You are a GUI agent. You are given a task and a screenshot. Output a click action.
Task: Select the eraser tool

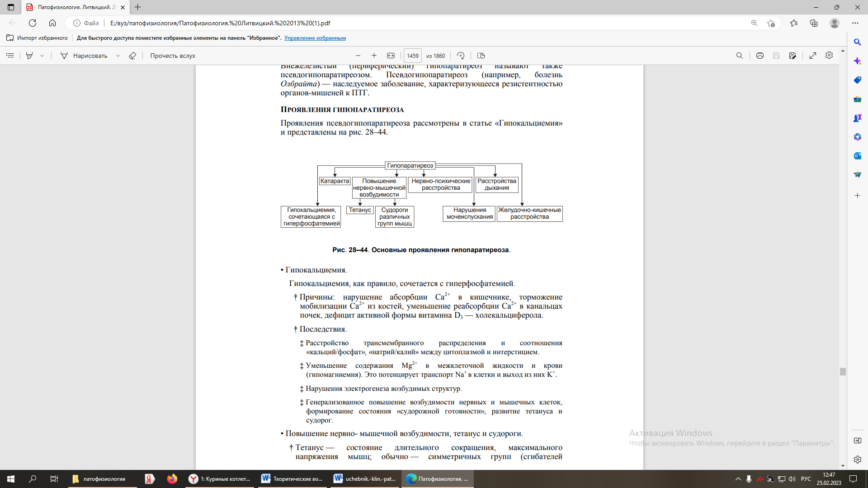click(132, 56)
